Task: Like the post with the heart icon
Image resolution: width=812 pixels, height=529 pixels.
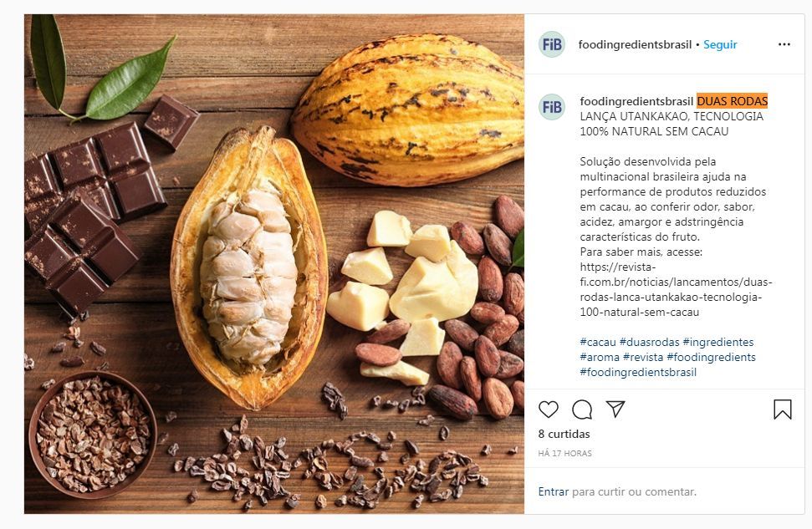Action: click(549, 409)
